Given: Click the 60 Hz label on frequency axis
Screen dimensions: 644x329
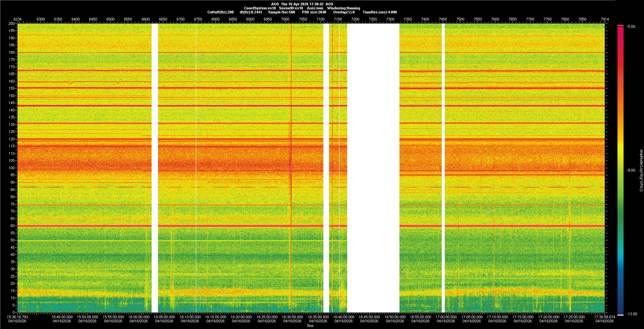Looking at the screenshot, I should point(12,226).
